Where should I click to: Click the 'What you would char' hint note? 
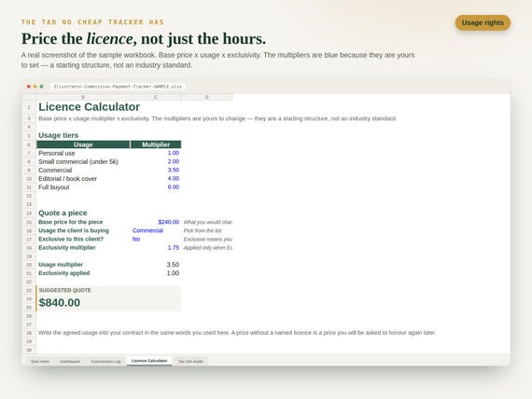tap(207, 222)
